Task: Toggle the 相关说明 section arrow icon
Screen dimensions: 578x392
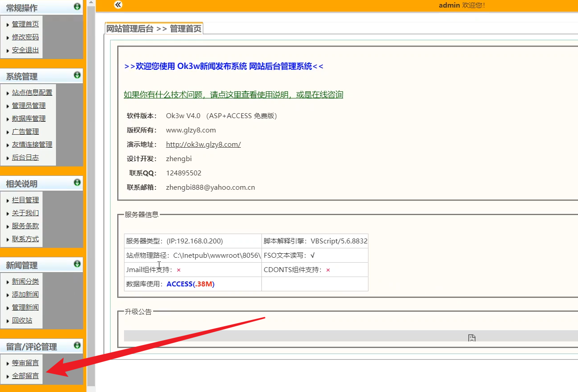Action: [x=77, y=183]
